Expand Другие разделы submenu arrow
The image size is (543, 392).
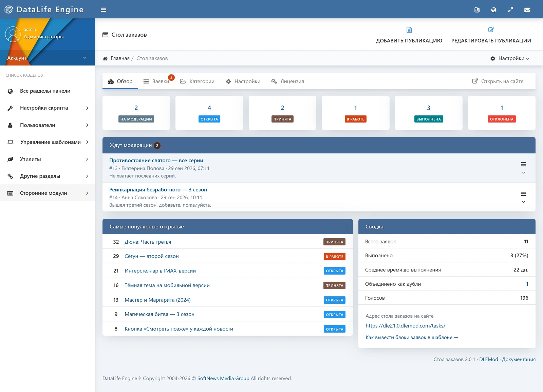(x=87, y=176)
